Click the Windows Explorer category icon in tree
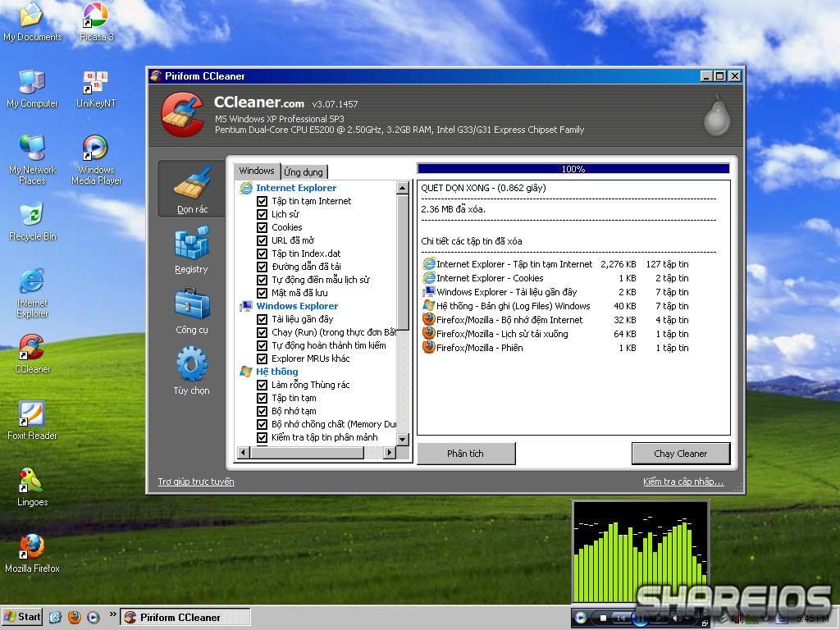Image resolution: width=840 pixels, height=630 pixels. click(x=246, y=306)
